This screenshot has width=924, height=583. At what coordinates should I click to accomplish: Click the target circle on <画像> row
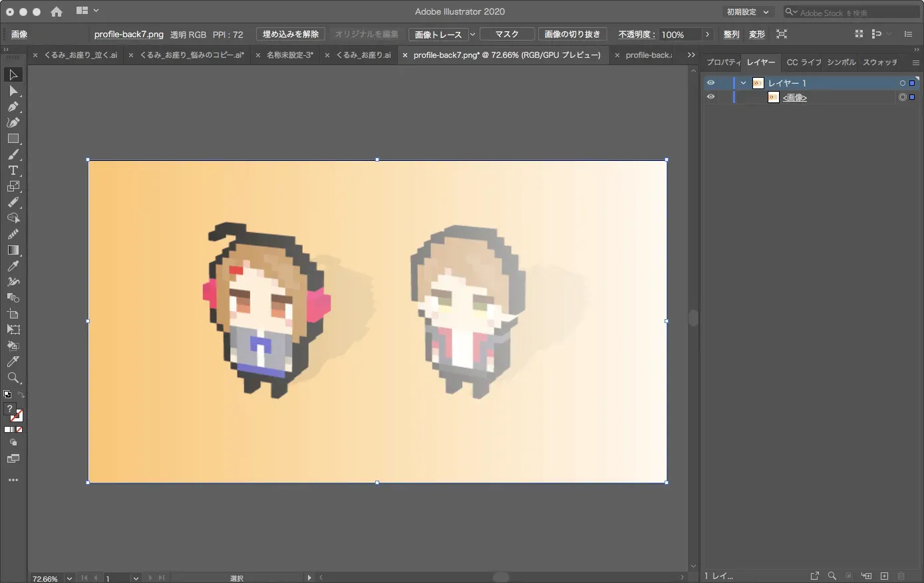(x=902, y=97)
